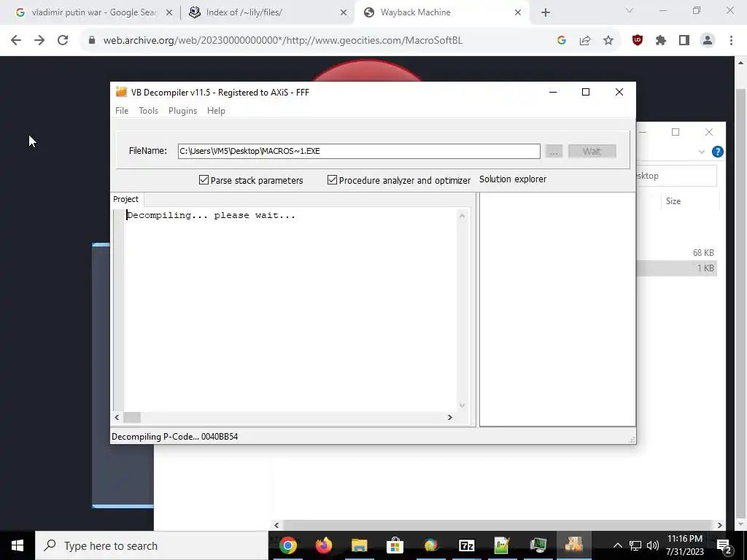This screenshot has height=560, width=747.
Task: Click the grayed Wait button
Action: pyautogui.click(x=592, y=152)
